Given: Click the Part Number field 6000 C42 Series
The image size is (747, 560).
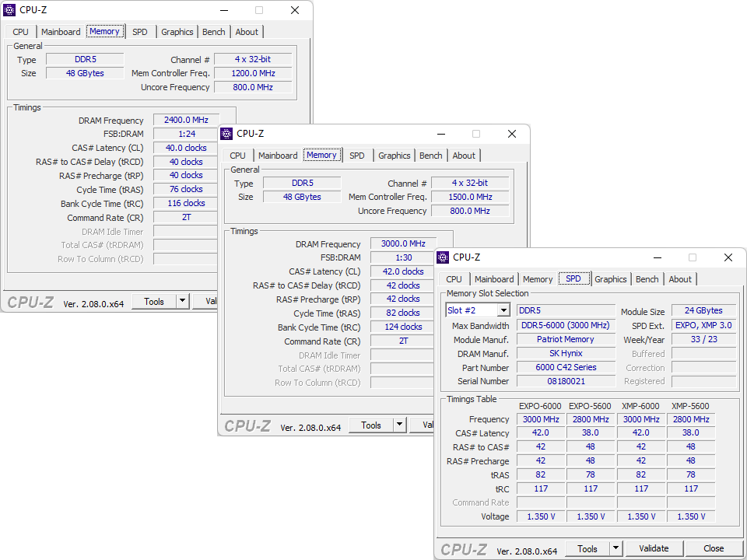Looking at the screenshot, I should pos(566,367).
